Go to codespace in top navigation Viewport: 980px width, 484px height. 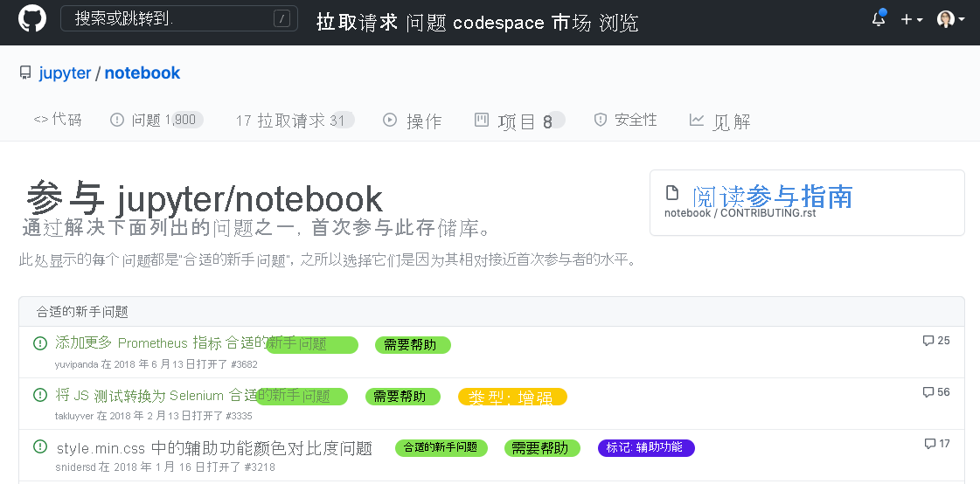[x=498, y=23]
